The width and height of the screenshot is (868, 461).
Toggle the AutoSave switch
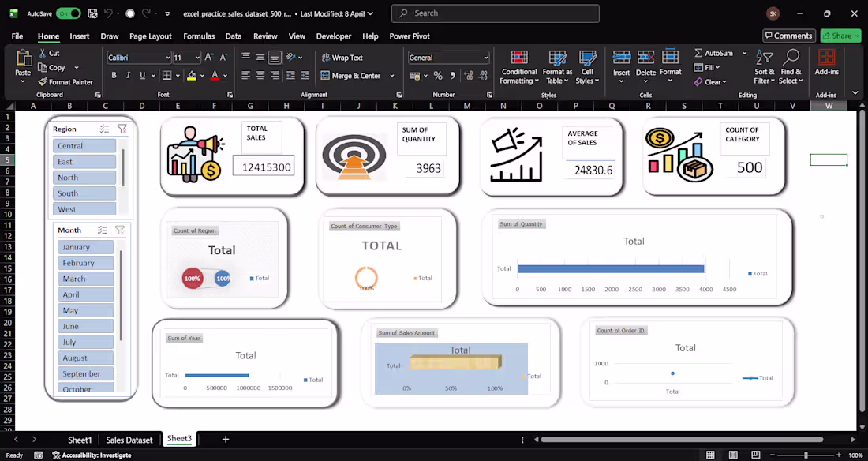click(x=68, y=13)
